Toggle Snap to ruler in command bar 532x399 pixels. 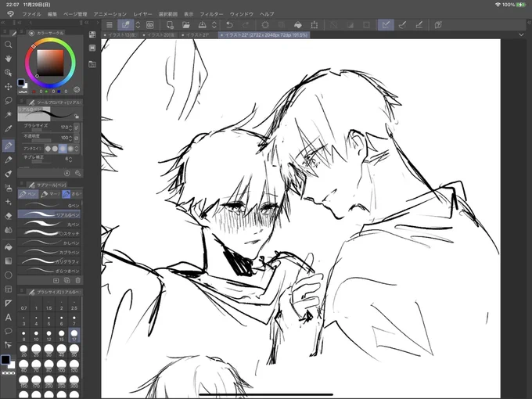coord(386,25)
